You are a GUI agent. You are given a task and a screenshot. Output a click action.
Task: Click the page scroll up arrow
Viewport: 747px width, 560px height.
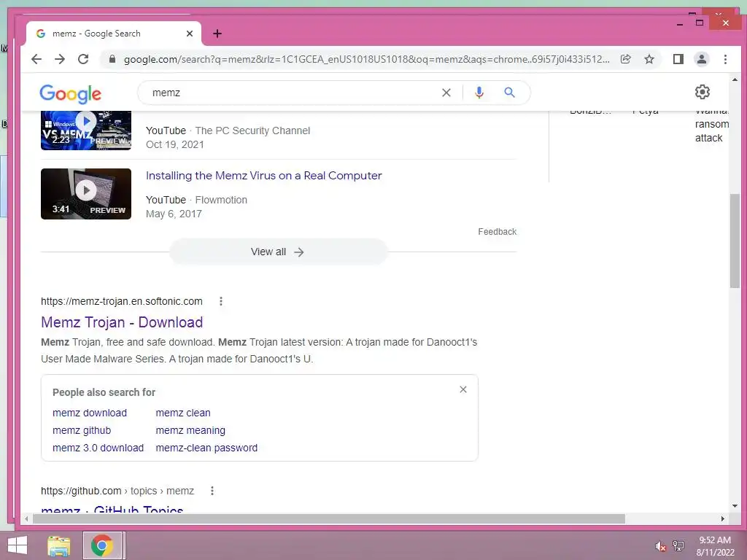click(x=734, y=80)
